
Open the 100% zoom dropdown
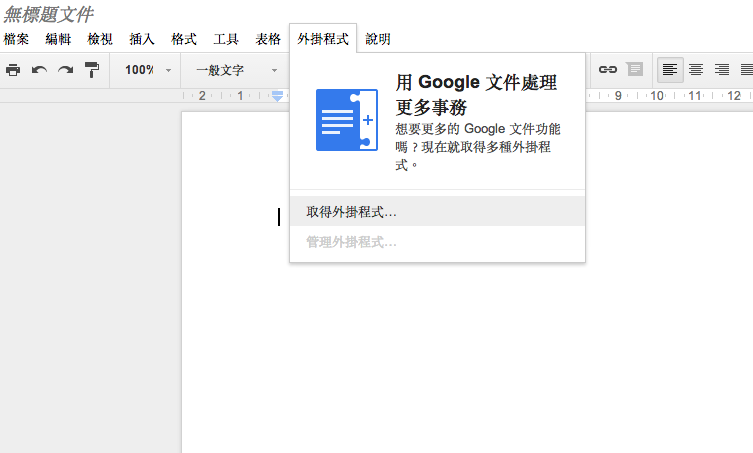point(148,70)
